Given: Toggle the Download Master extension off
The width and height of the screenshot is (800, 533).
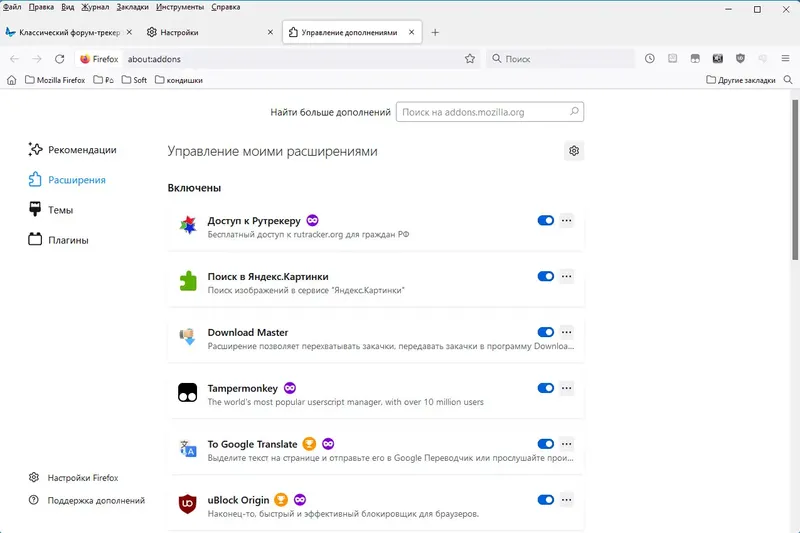Looking at the screenshot, I should click(545, 332).
